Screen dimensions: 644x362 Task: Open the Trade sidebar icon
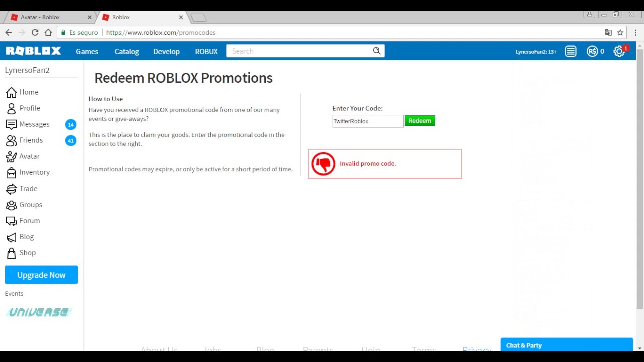pyautogui.click(x=11, y=189)
